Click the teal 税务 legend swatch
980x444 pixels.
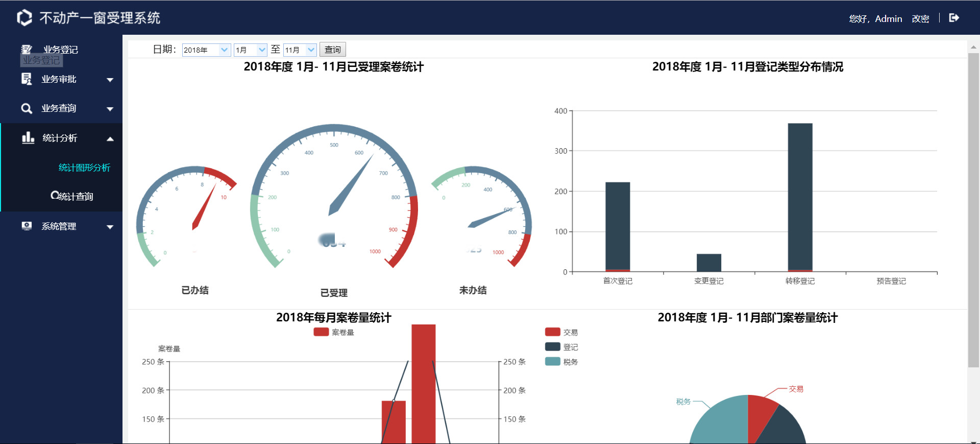pos(552,362)
